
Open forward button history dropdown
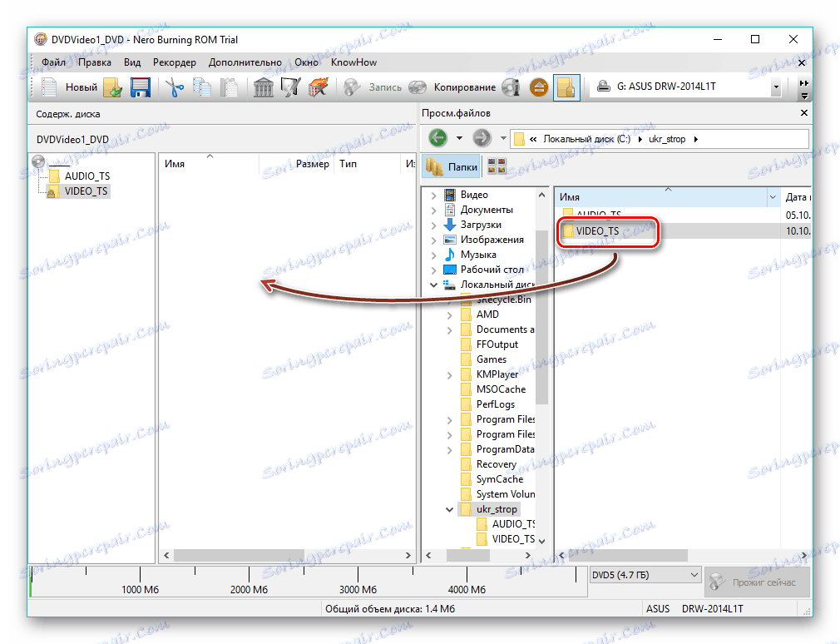click(503, 138)
